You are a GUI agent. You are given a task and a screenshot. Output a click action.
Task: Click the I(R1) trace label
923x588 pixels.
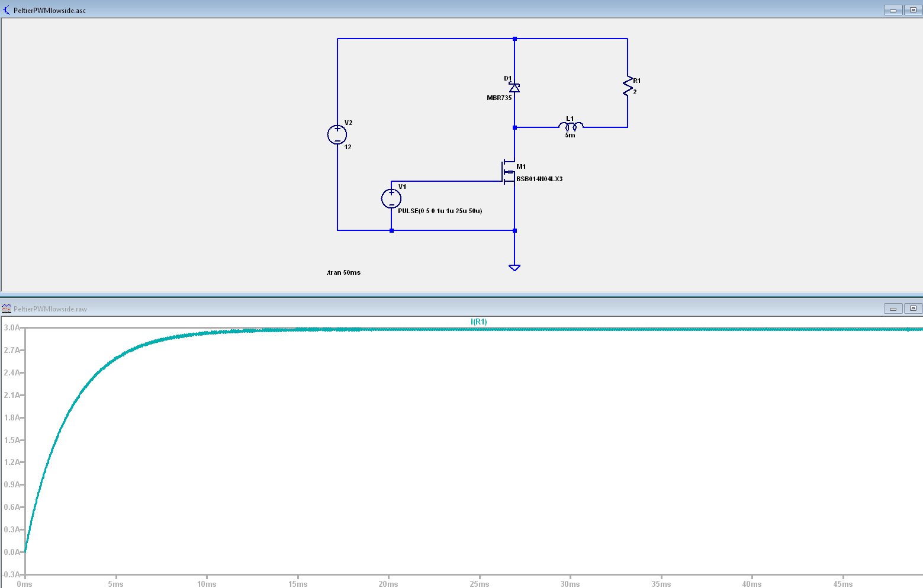coord(478,322)
